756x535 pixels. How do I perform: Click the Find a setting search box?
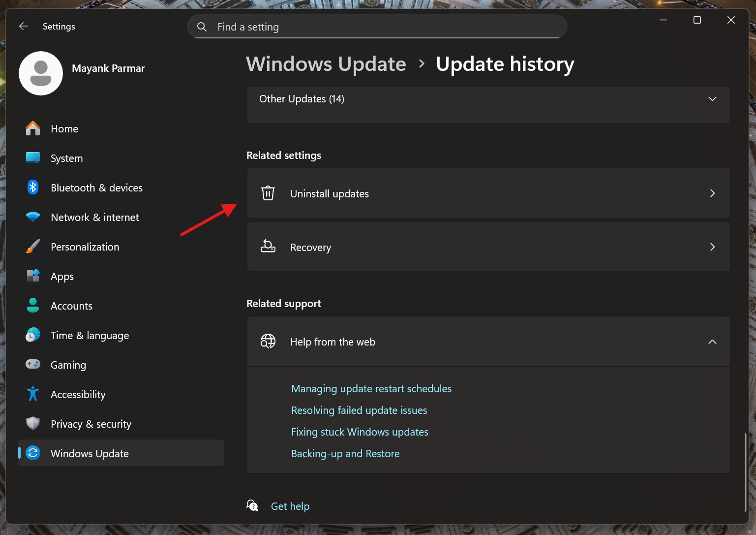[x=377, y=26]
